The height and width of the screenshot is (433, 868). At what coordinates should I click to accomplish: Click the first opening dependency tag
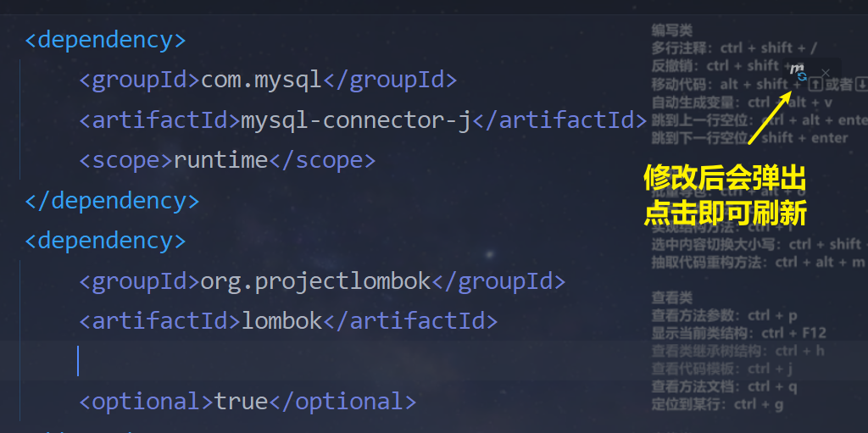(105, 40)
